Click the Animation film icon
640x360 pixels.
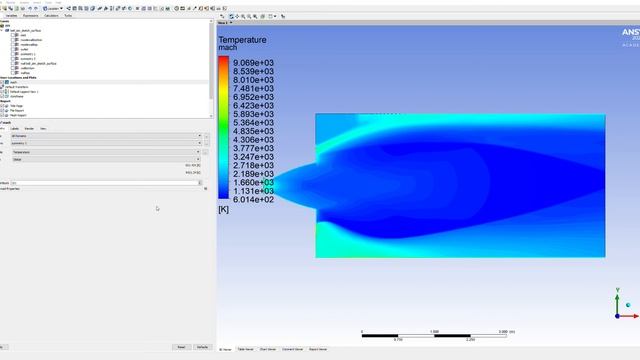pyautogui.click(x=182, y=9)
